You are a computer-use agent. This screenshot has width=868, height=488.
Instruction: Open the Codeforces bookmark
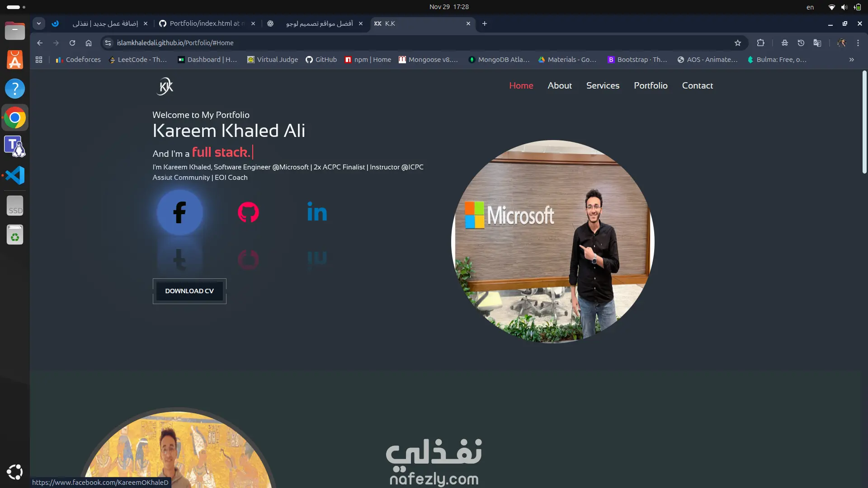click(78, 60)
